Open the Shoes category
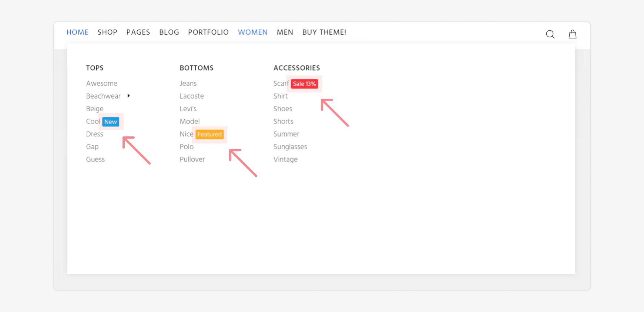This screenshot has width=644, height=312. click(x=283, y=109)
